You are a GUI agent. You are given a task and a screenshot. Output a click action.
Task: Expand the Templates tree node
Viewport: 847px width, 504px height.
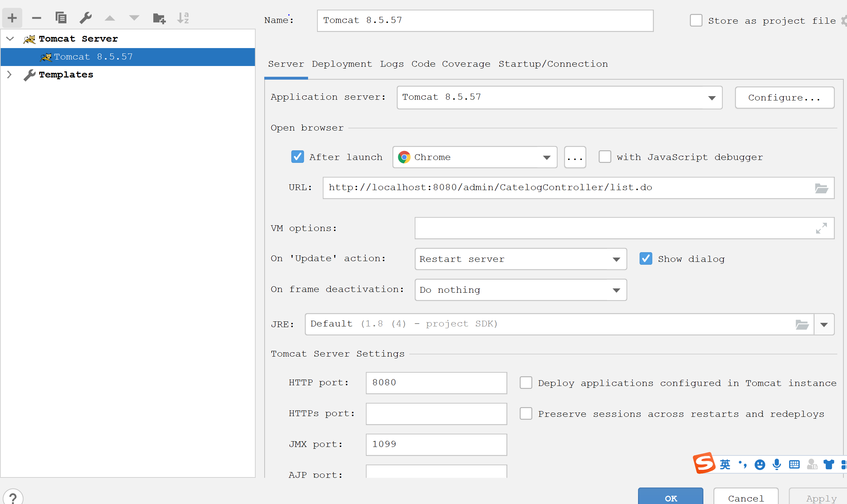10,75
